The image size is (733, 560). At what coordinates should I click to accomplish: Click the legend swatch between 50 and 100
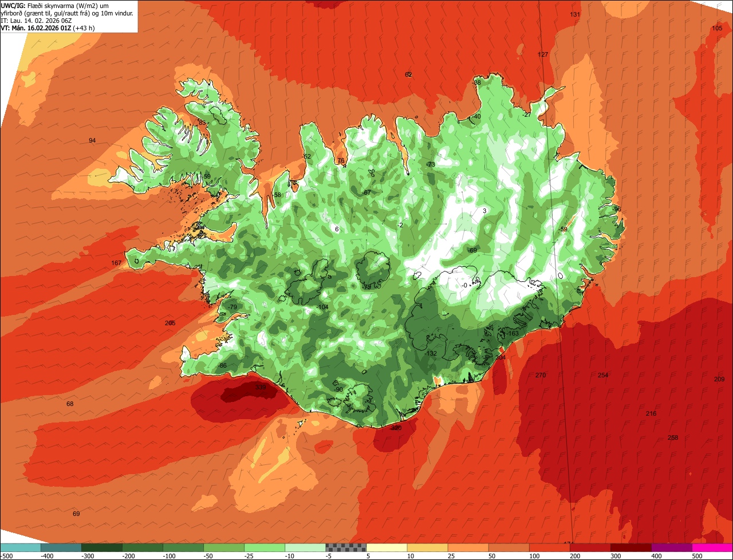(x=509, y=547)
